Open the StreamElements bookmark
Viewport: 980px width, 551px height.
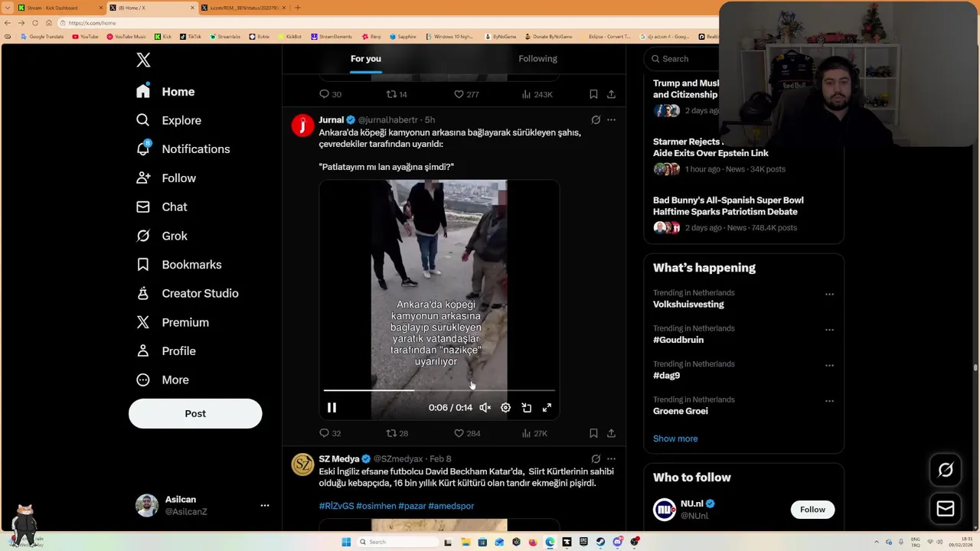[332, 37]
